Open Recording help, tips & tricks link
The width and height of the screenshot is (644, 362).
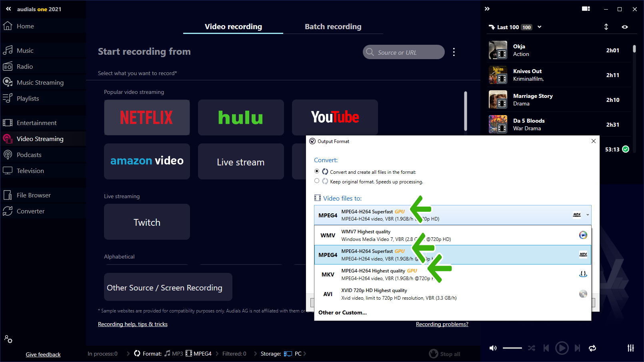click(x=133, y=324)
